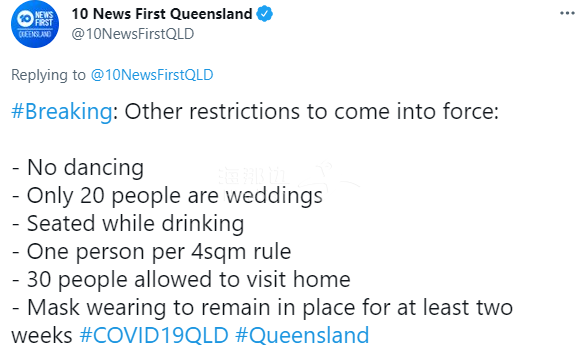Click the 'No dancing' line
Viewport: 583px width, 364px height.
pyautogui.click(x=78, y=168)
